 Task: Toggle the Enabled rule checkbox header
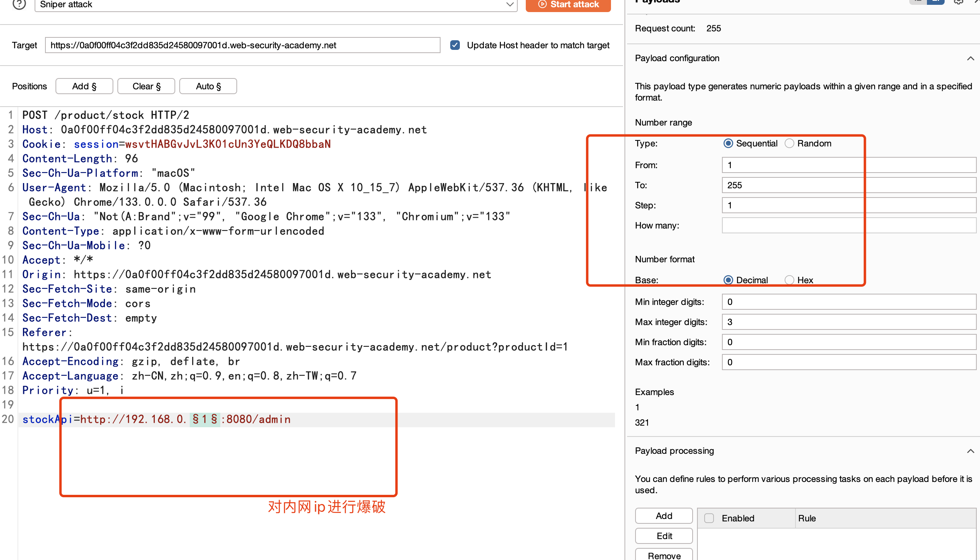[x=709, y=518]
